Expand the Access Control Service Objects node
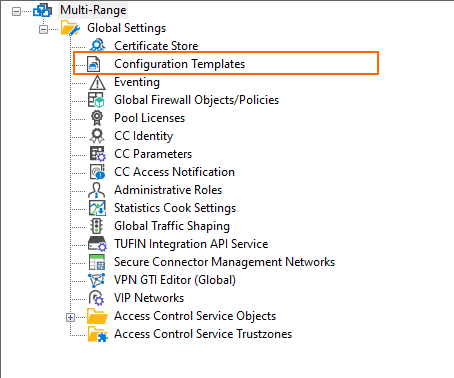The image size is (454, 378). (x=70, y=317)
